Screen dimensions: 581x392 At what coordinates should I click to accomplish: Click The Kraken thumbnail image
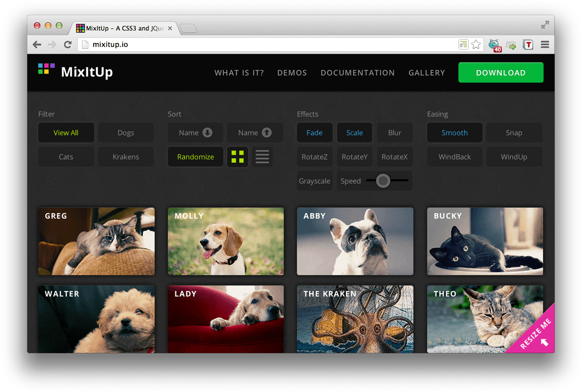355,322
